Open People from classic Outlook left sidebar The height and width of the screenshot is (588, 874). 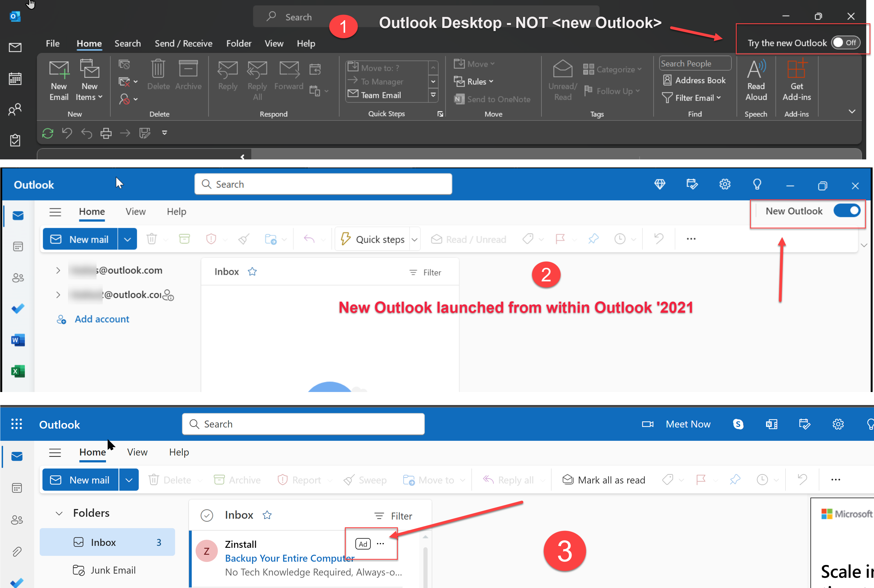[15, 110]
